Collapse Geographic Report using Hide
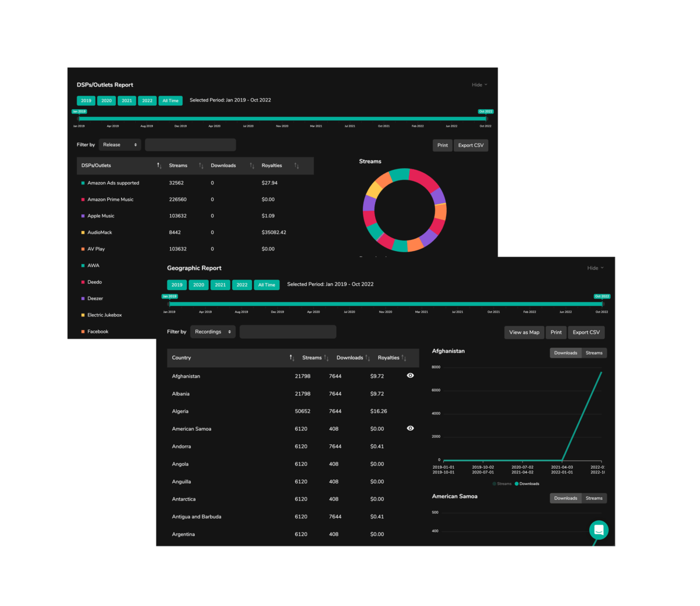Viewport: 700px width, 606px height. (x=595, y=268)
